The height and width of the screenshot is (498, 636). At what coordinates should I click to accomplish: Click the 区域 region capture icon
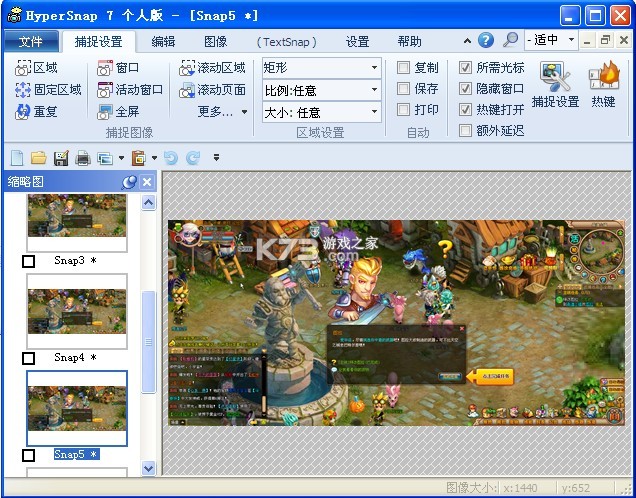click(x=23, y=68)
